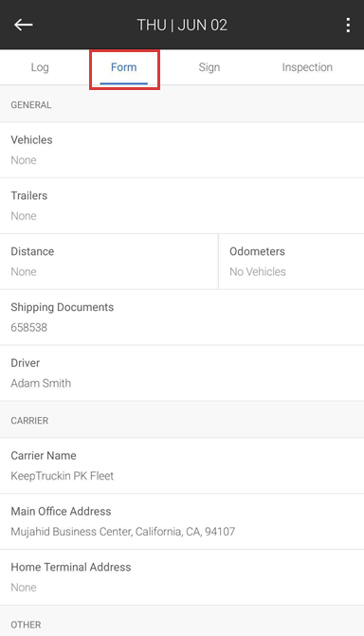Open the Odometers field

pos(291,262)
